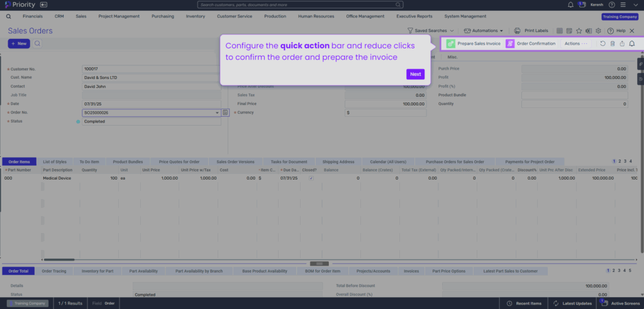This screenshot has height=309, width=644.
Task: Click the printer icon beside Print Labels
Action: point(518,31)
